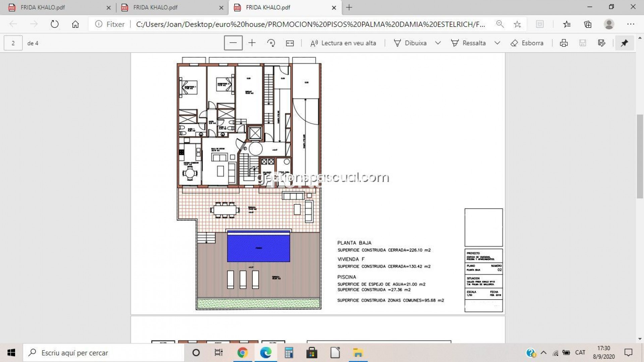Open the browser Favorites list icon
The height and width of the screenshot is (362, 644).
[567, 24]
